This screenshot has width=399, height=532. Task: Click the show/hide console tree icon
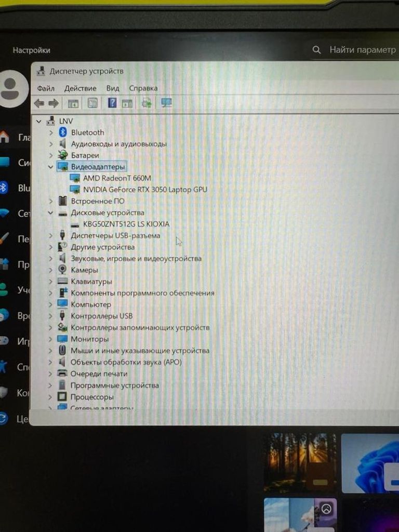[x=73, y=103]
